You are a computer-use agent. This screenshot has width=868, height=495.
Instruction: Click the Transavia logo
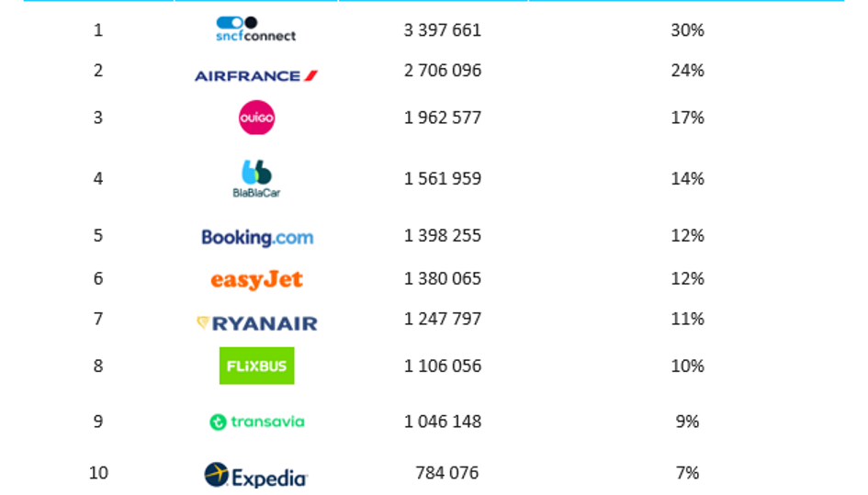click(257, 422)
